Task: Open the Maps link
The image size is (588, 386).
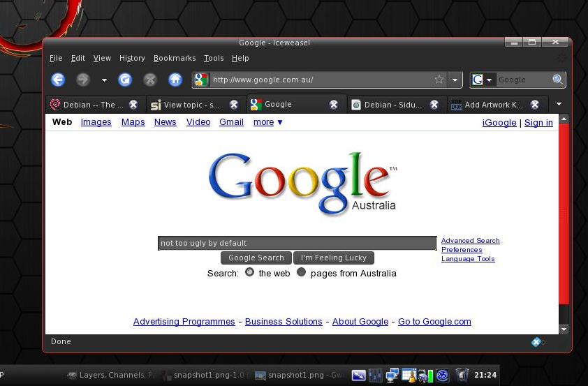Action: click(x=133, y=122)
